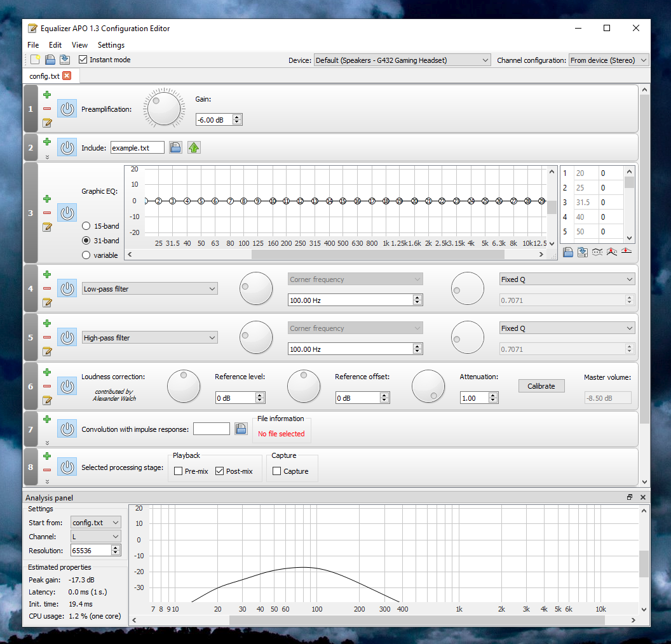The width and height of the screenshot is (671, 644).
Task: Click the Resolution input field
Action: 91,551
